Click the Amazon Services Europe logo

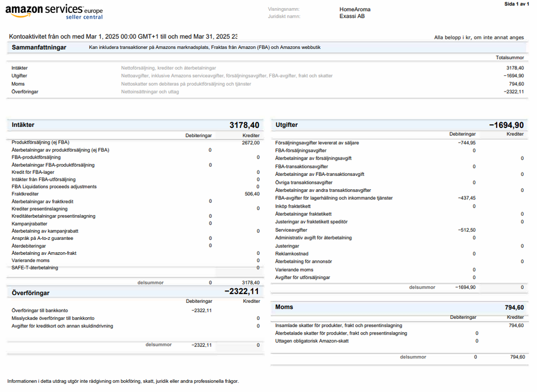click(x=54, y=12)
